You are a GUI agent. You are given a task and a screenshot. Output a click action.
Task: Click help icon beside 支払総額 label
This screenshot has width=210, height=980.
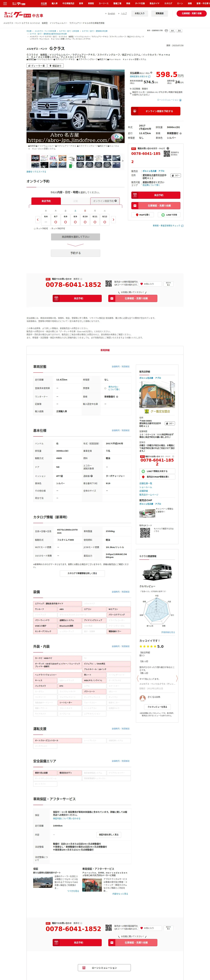tap(151, 72)
